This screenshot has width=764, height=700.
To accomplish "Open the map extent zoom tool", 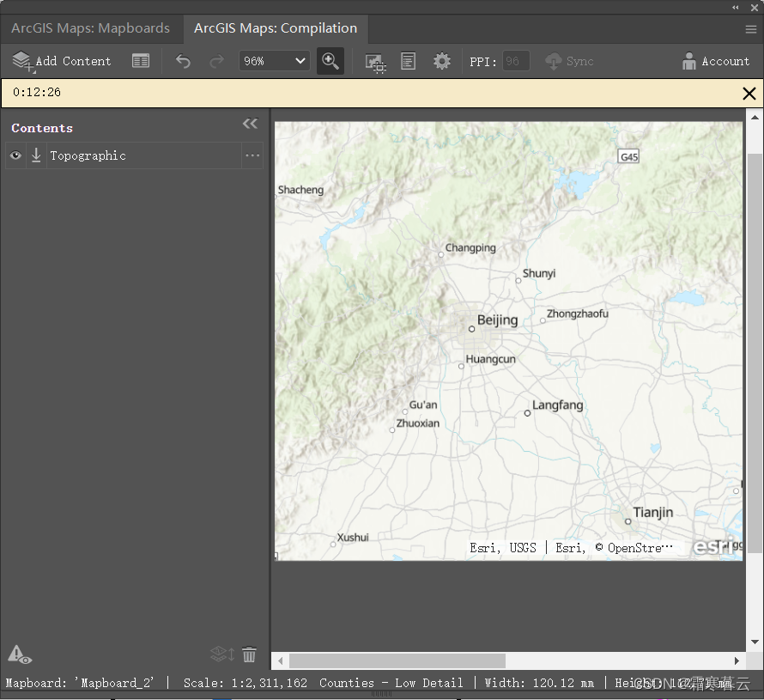I will pyautogui.click(x=330, y=61).
